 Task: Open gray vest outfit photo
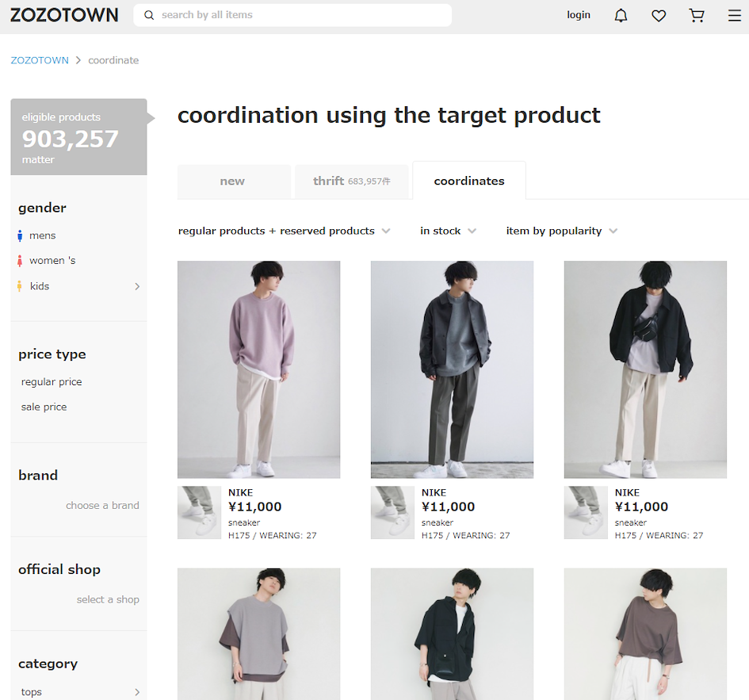pyautogui.click(x=259, y=634)
